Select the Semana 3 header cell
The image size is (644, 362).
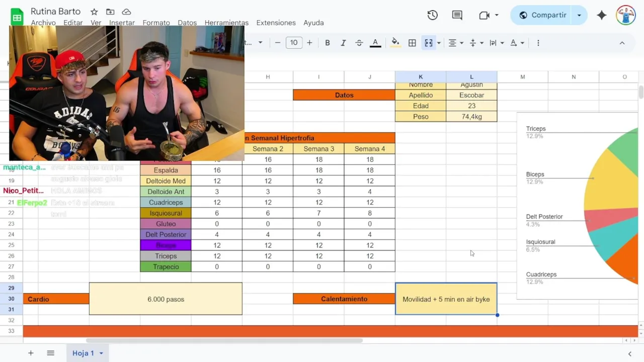coord(318,149)
